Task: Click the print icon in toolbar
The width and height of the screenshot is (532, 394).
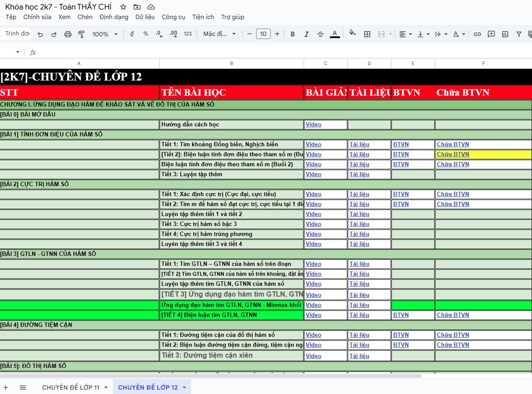Action: [68, 34]
